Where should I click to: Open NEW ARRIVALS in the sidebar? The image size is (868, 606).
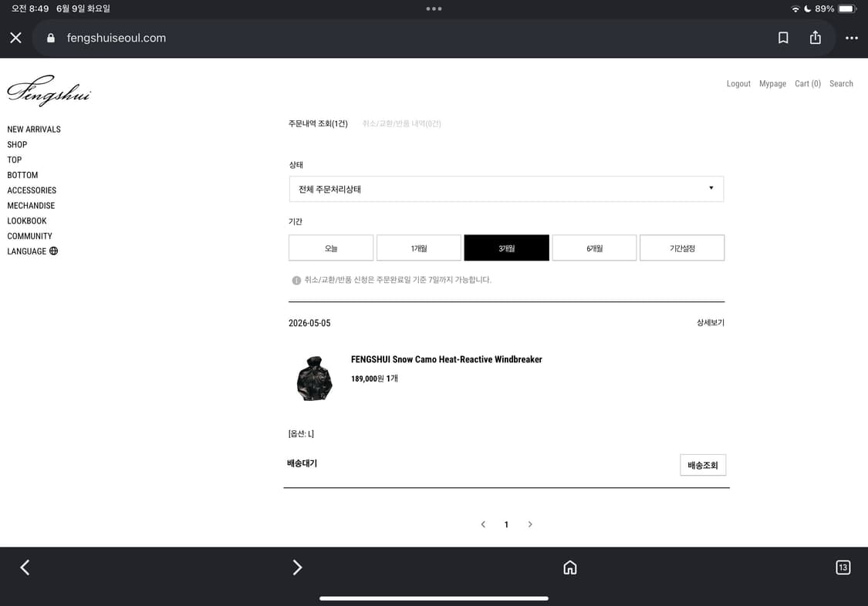pyautogui.click(x=34, y=130)
